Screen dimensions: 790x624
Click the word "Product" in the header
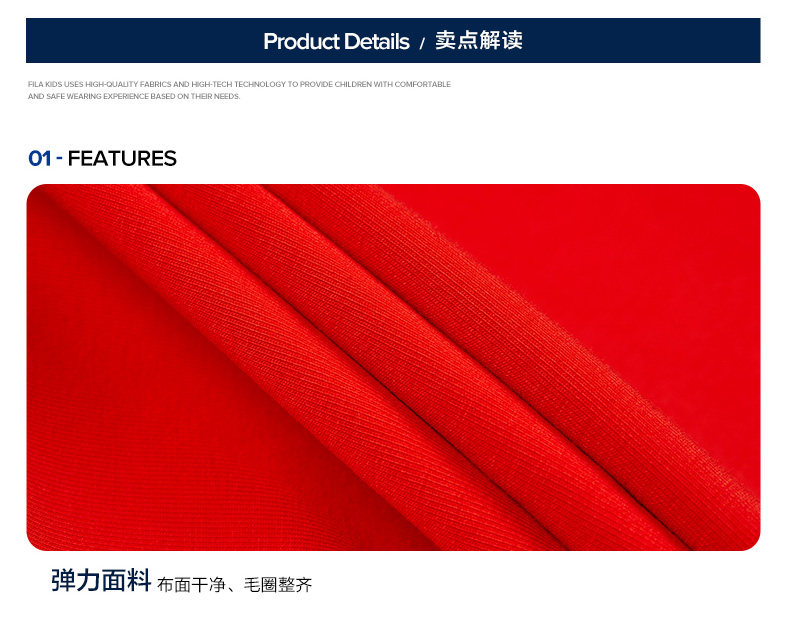pos(301,42)
